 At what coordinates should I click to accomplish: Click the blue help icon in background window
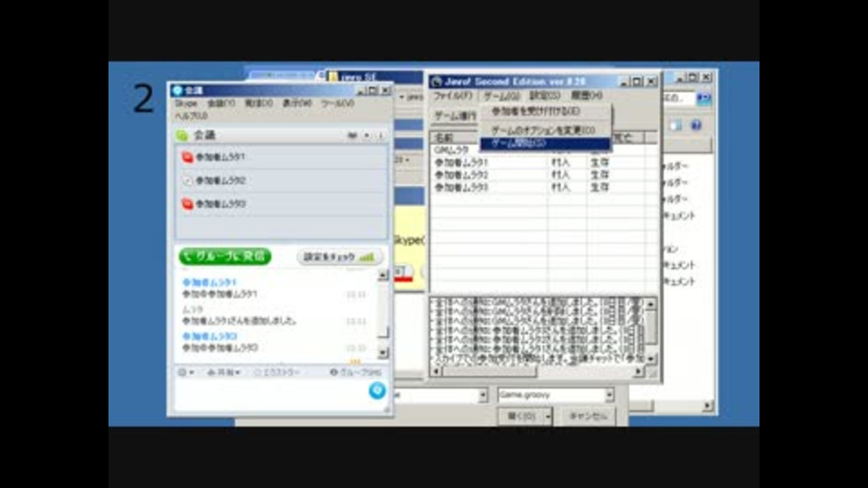tap(696, 125)
